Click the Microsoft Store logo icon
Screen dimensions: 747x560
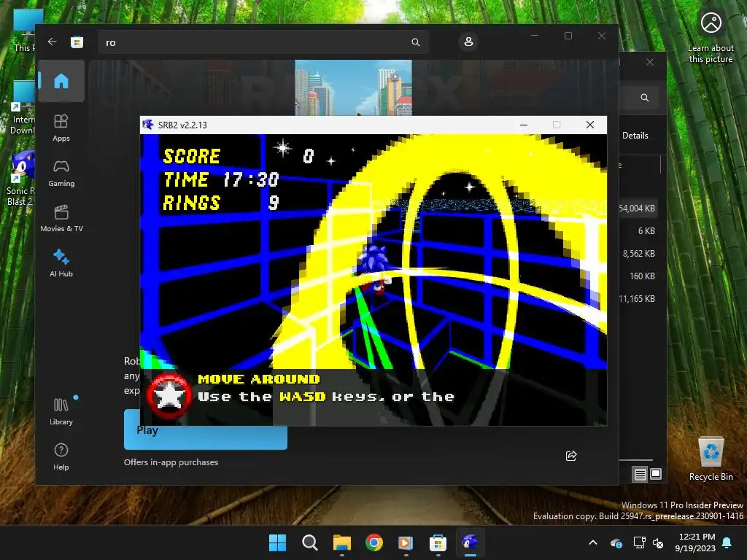pyautogui.click(x=77, y=42)
